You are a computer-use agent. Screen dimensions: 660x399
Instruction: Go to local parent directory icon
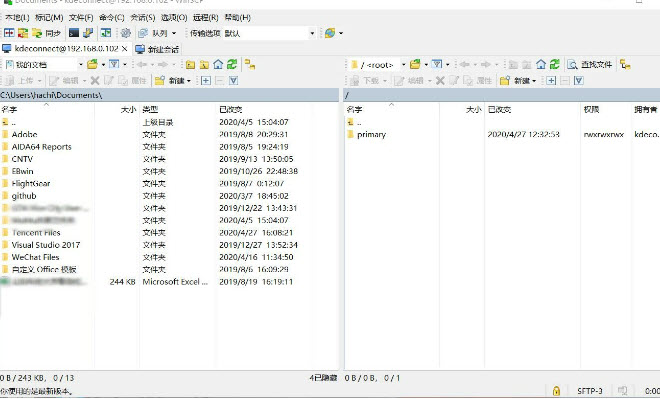[190, 64]
